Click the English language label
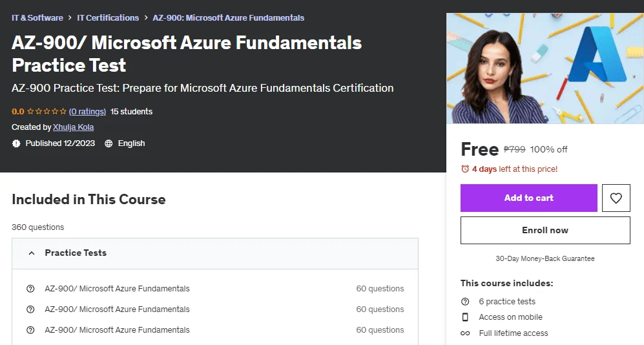Screen dimensions: 644x345 coord(131,143)
